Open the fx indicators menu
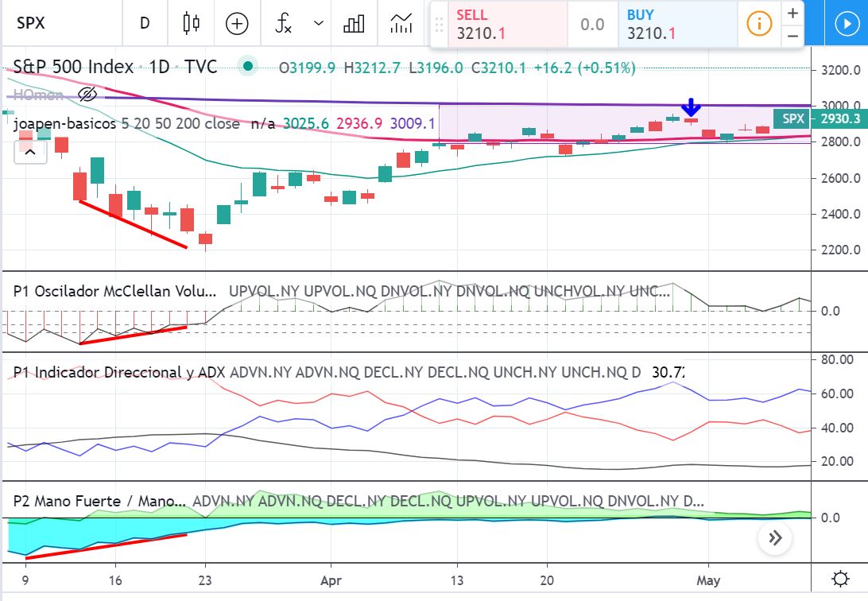Image resolution: width=868 pixels, height=601 pixels. [x=284, y=24]
